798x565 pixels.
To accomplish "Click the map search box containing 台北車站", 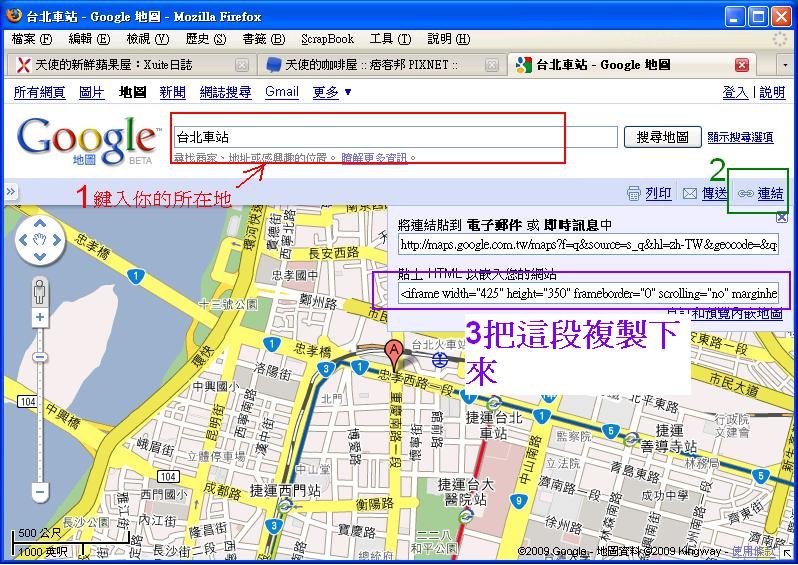I will 395,137.
